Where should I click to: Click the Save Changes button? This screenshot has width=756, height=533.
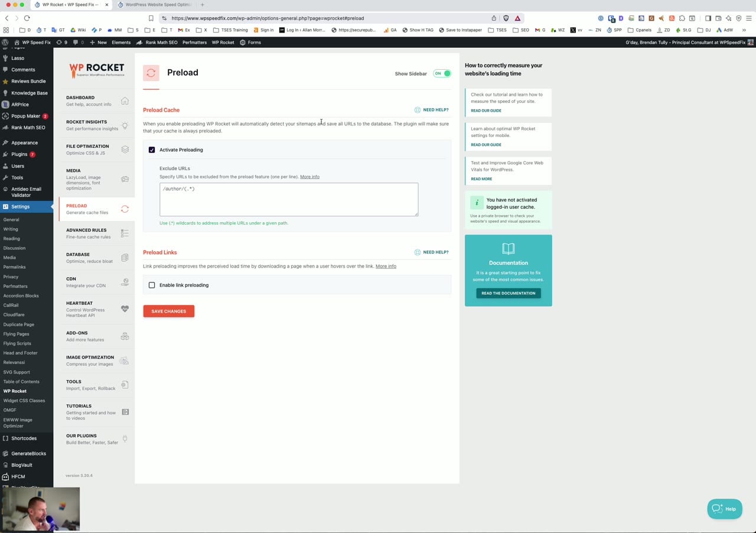coord(168,311)
